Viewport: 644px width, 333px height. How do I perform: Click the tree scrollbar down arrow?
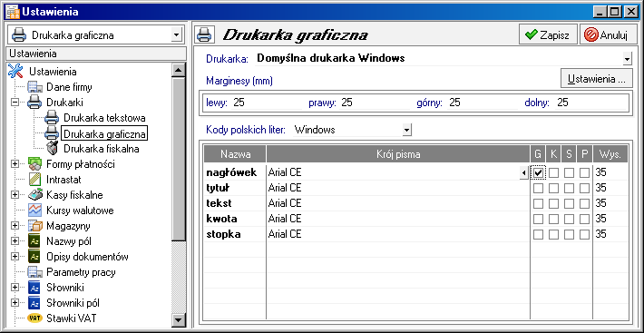[x=179, y=319]
